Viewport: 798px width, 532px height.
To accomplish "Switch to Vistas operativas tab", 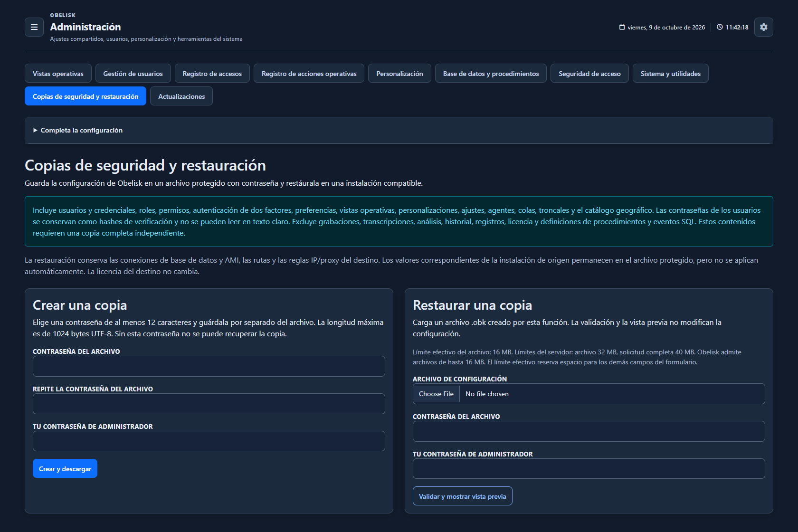I will [58, 74].
